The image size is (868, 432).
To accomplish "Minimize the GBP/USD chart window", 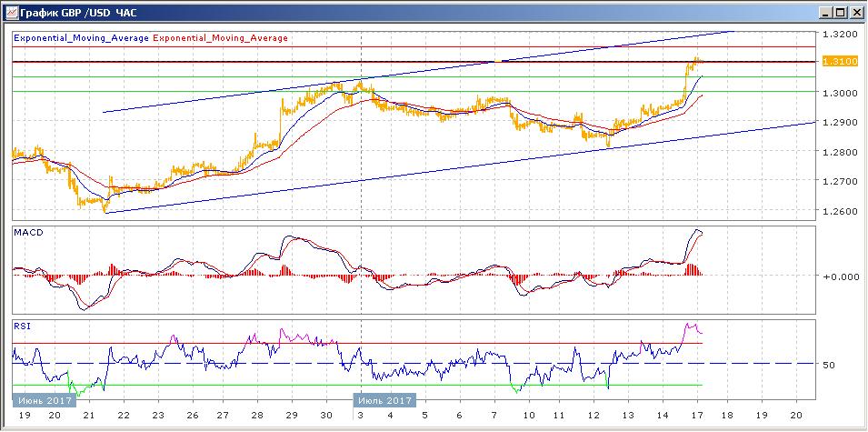I will (x=826, y=12).
